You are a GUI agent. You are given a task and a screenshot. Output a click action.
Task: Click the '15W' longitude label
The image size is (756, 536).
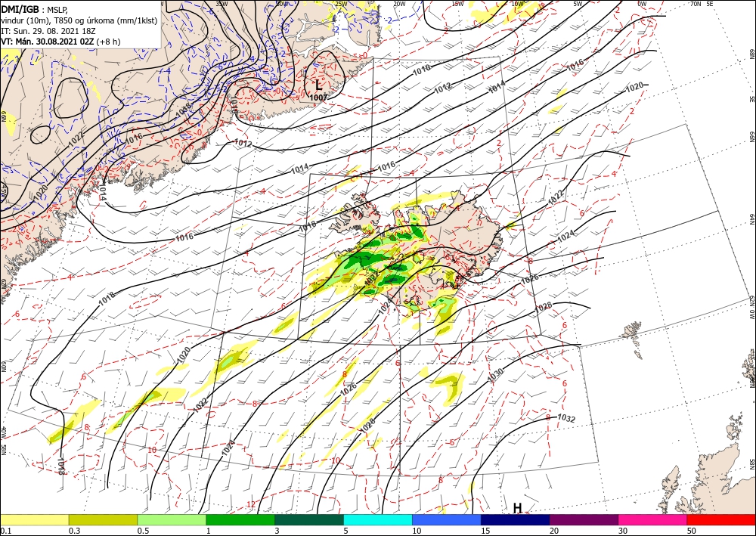click(458, 4)
